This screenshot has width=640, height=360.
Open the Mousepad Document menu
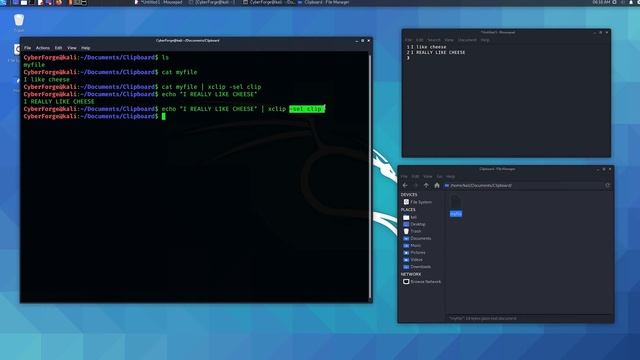click(x=467, y=40)
